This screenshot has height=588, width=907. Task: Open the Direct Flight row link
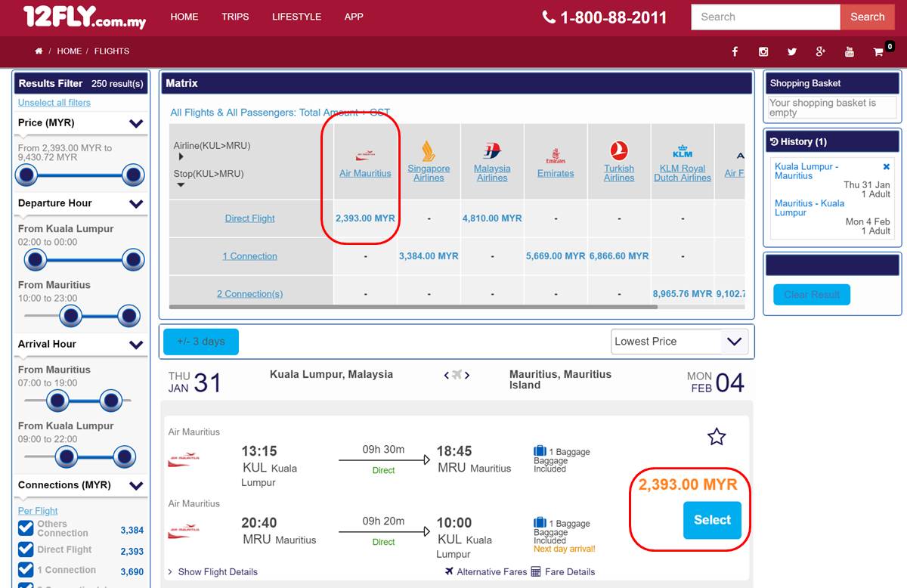click(250, 218)
